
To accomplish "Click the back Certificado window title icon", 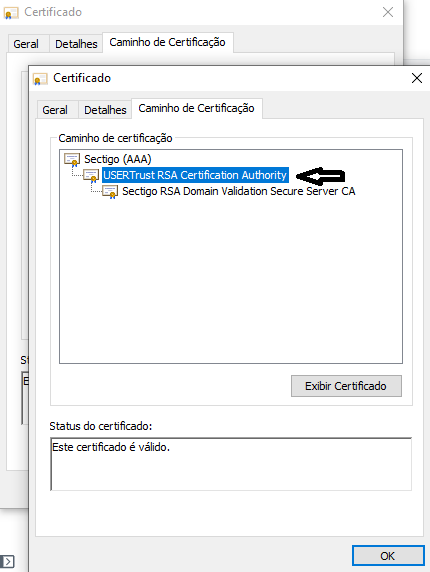I will (x=11, y=13).
